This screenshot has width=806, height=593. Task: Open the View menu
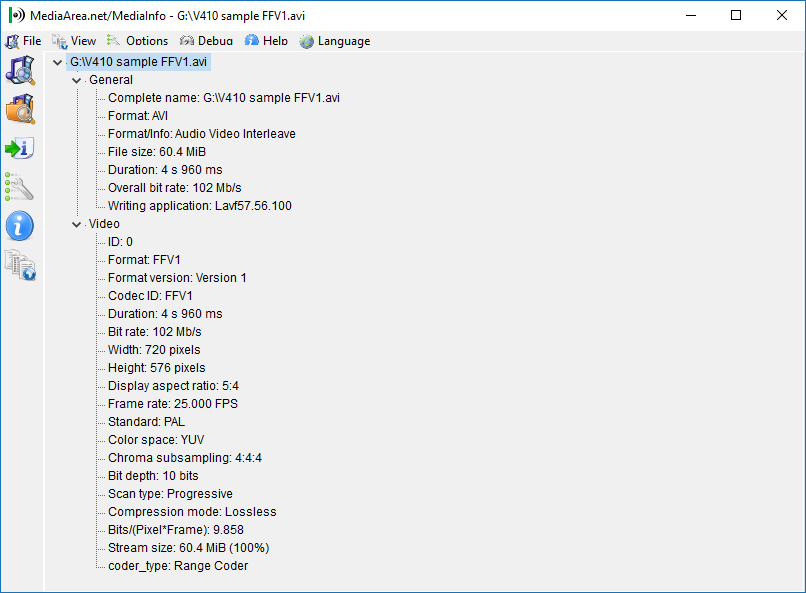[x=83, y=41]
